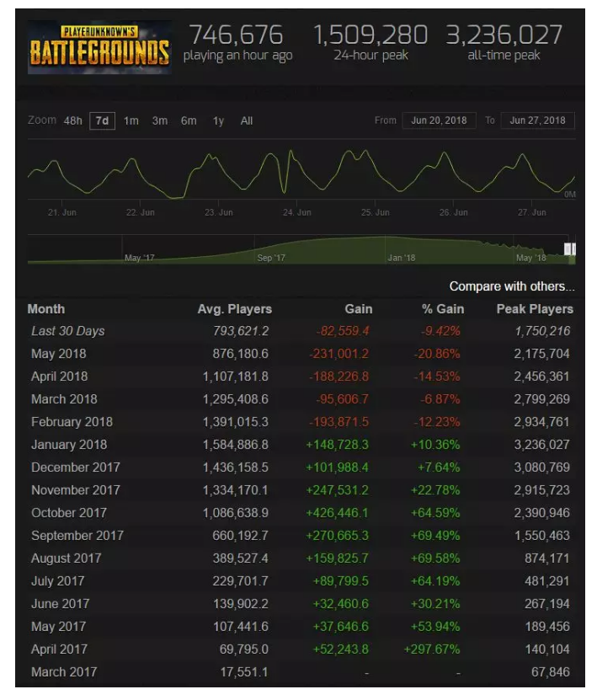
Task: Click the % Gain column header
Action: point(443,309)
